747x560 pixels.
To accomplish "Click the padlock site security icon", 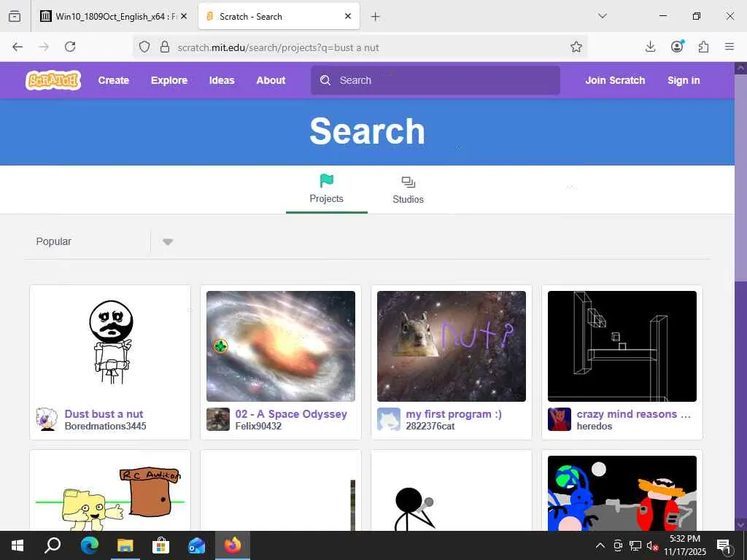I will [x=165, y=47].
